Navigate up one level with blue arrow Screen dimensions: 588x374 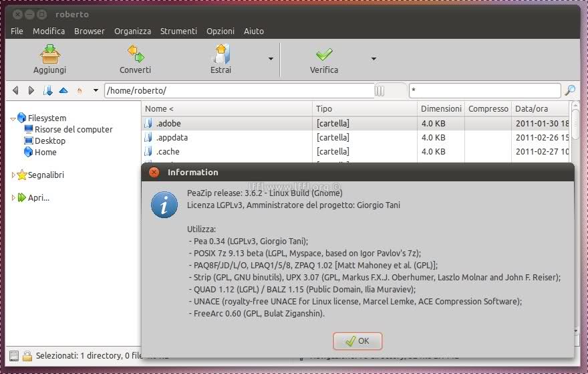coord(63,90)
